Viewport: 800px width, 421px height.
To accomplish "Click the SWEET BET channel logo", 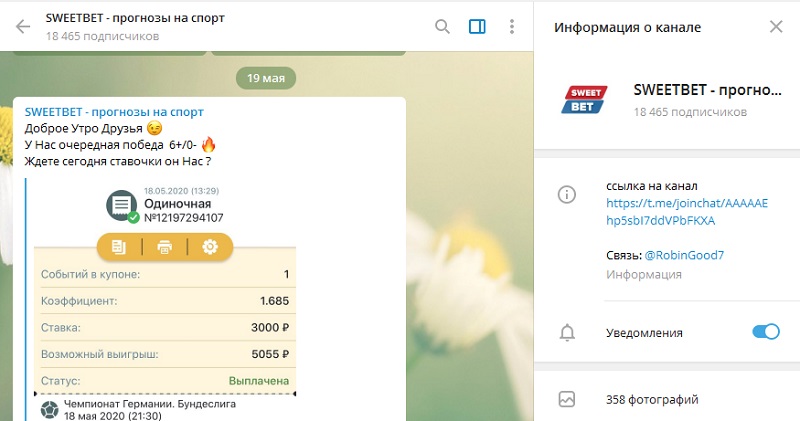I will click(584, 100).
